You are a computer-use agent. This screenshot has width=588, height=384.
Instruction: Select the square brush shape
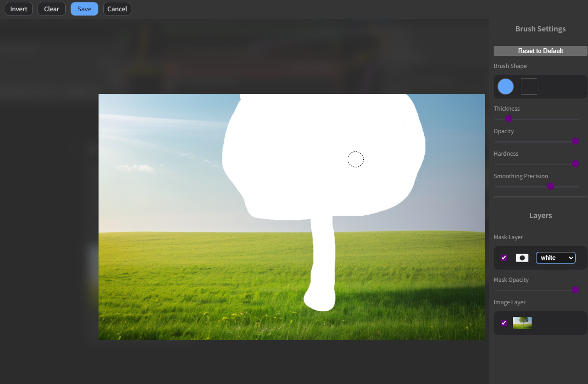tap(529, 87)
